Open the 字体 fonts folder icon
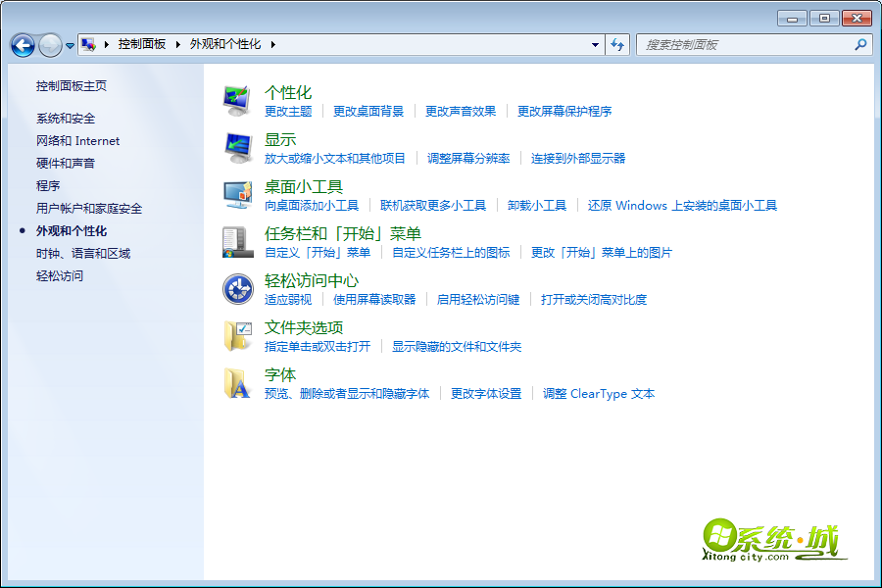Screen dimensions: 882x588 [237, 382]
